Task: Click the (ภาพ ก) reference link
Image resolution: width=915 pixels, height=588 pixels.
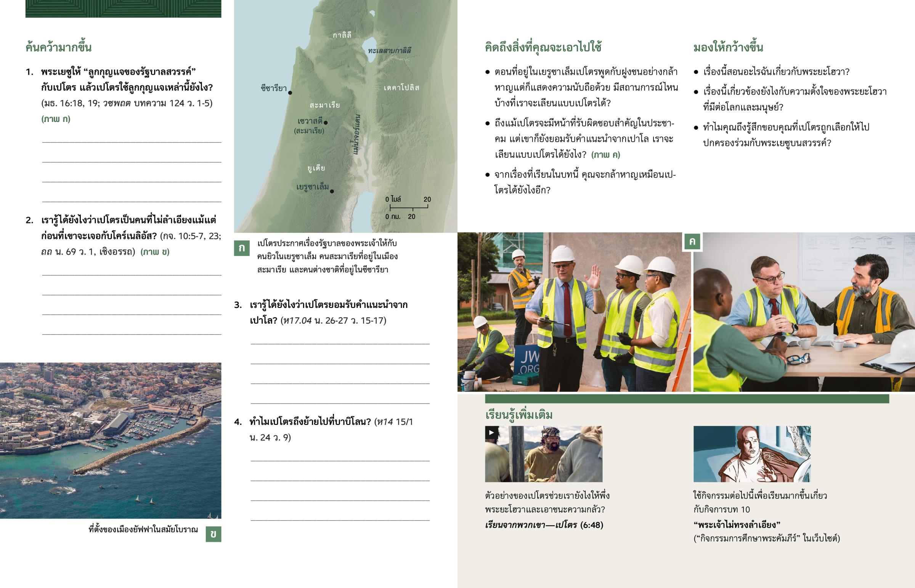Action: click(x=56, y=119)
